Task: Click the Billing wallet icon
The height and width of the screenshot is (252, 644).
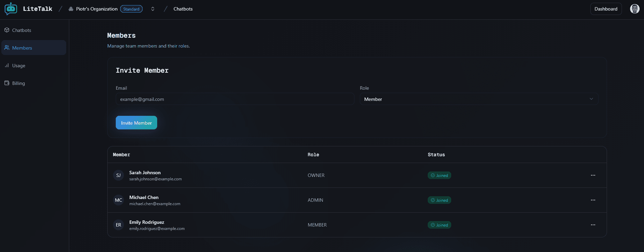Action: click(x=7, y=83)
